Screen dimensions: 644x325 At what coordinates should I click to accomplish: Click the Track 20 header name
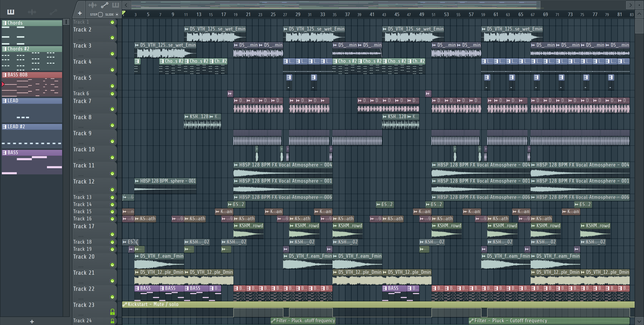[84, 257]
